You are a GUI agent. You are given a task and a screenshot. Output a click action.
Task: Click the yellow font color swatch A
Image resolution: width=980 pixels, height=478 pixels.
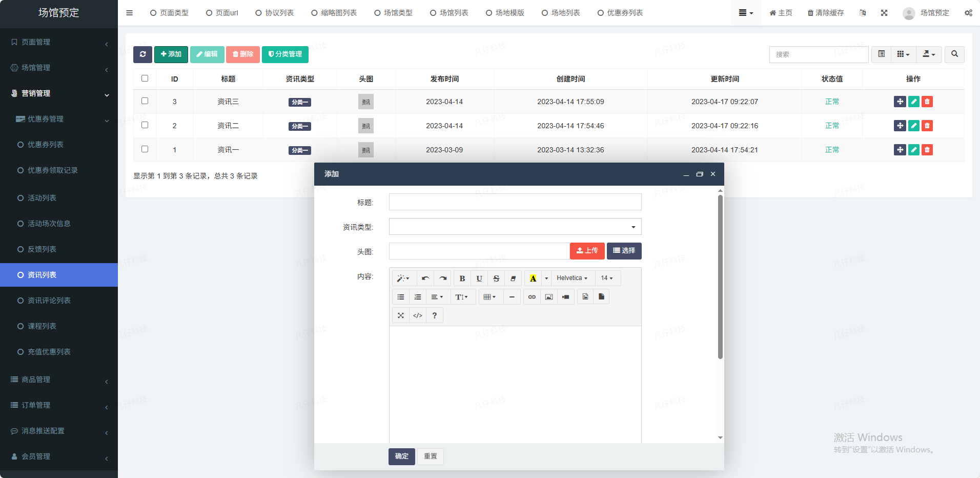[x=533, y=278]
